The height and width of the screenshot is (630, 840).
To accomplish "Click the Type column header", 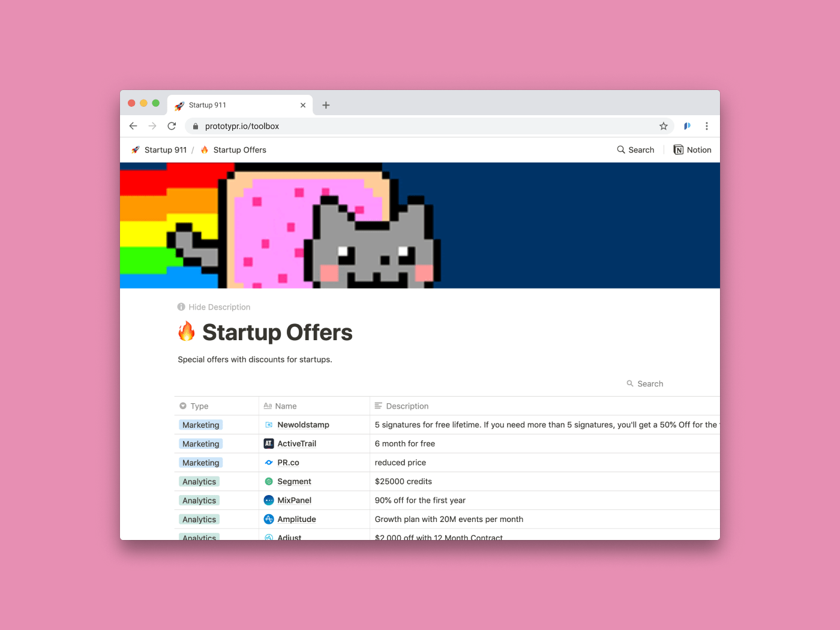I will pos(217,406).
